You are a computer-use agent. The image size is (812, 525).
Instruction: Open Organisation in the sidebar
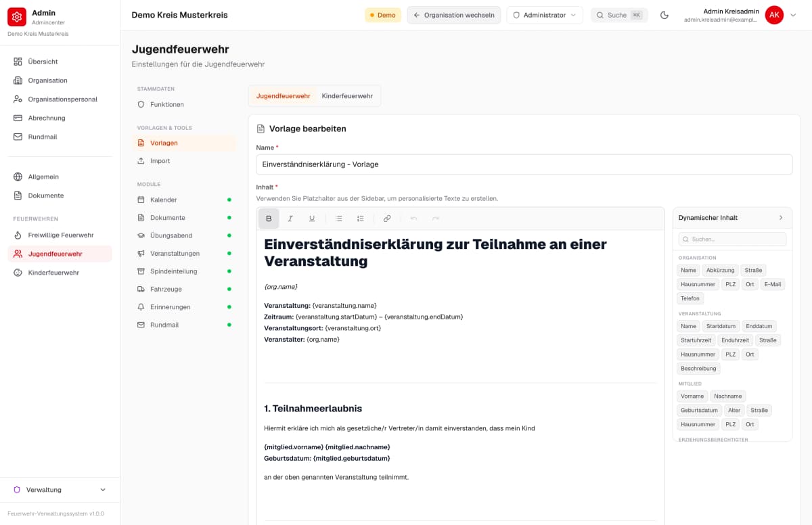click(x=60, y=81)
